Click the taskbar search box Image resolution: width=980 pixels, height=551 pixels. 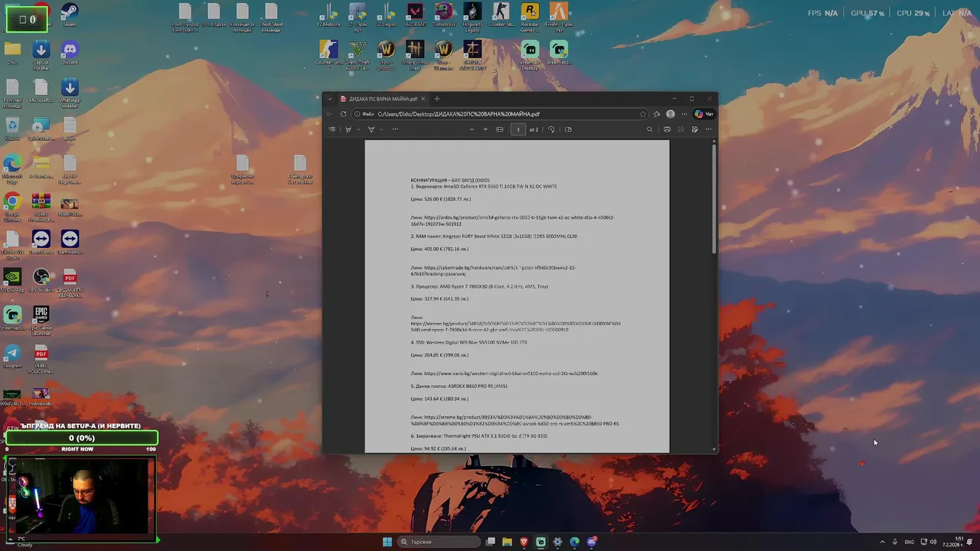[439, 542]
